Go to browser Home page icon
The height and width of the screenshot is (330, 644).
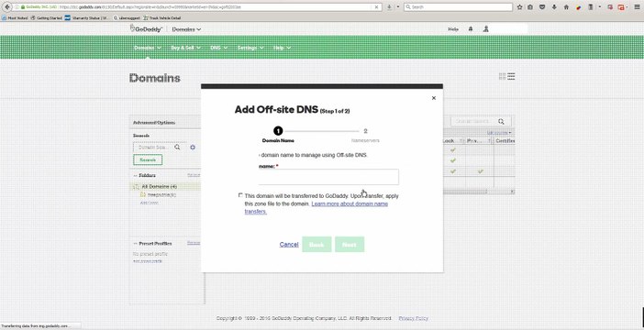(566, 7)
